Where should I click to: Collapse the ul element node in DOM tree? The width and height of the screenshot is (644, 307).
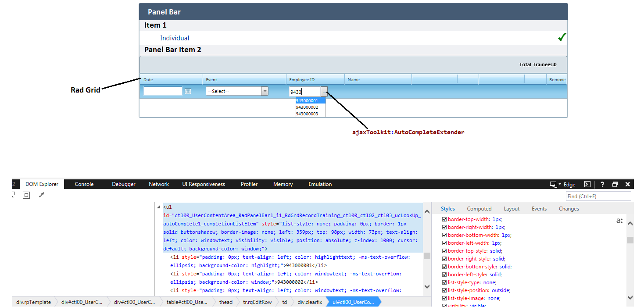(158, 207)
